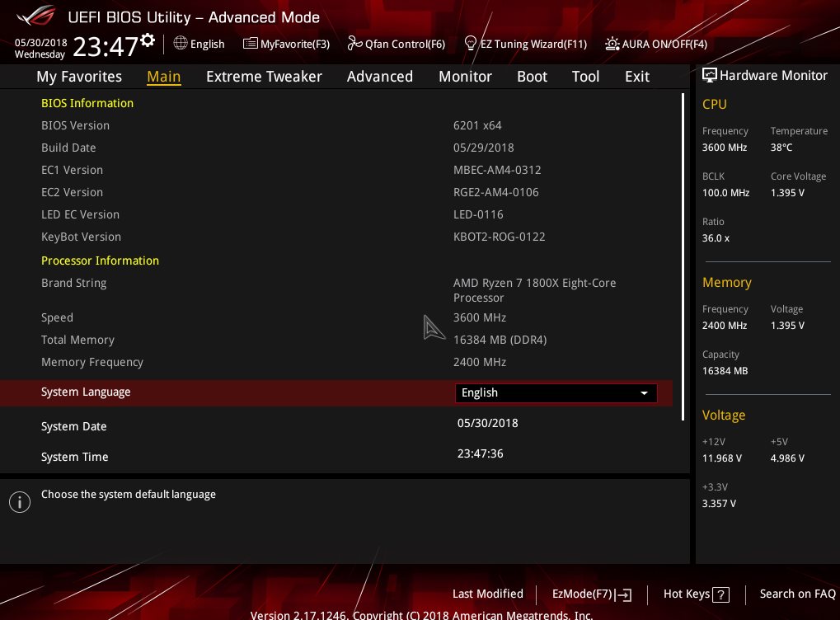The height and width of the screenshot is (620, 840).
Task: Switch to the Boot tab
Action: 532,77
